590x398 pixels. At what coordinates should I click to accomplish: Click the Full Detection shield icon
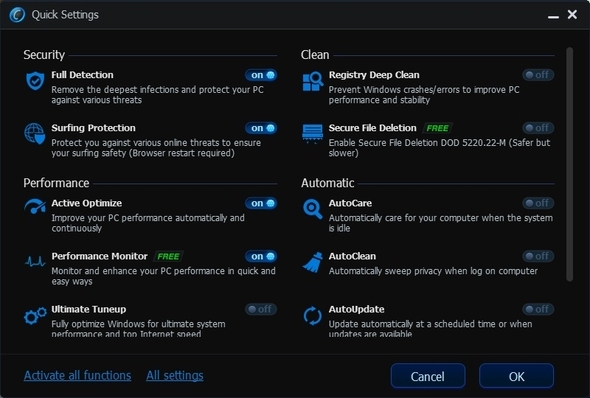[x=35, y=81]
